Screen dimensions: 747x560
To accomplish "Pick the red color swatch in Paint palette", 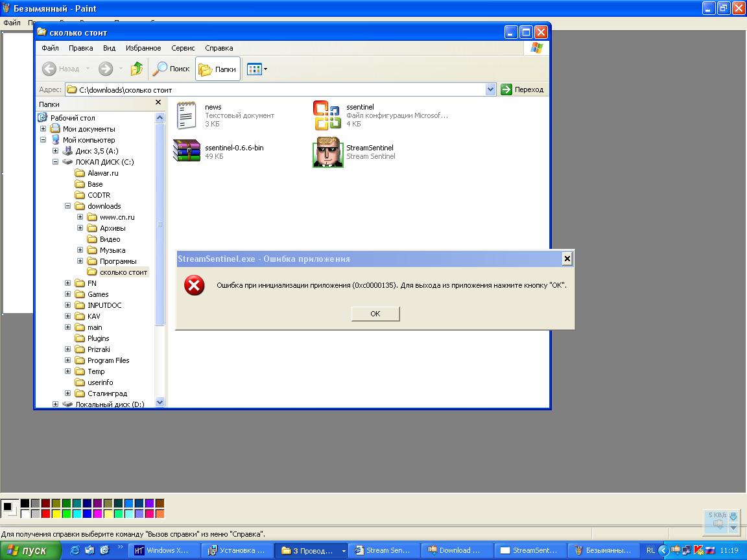I will coord(46,513).
